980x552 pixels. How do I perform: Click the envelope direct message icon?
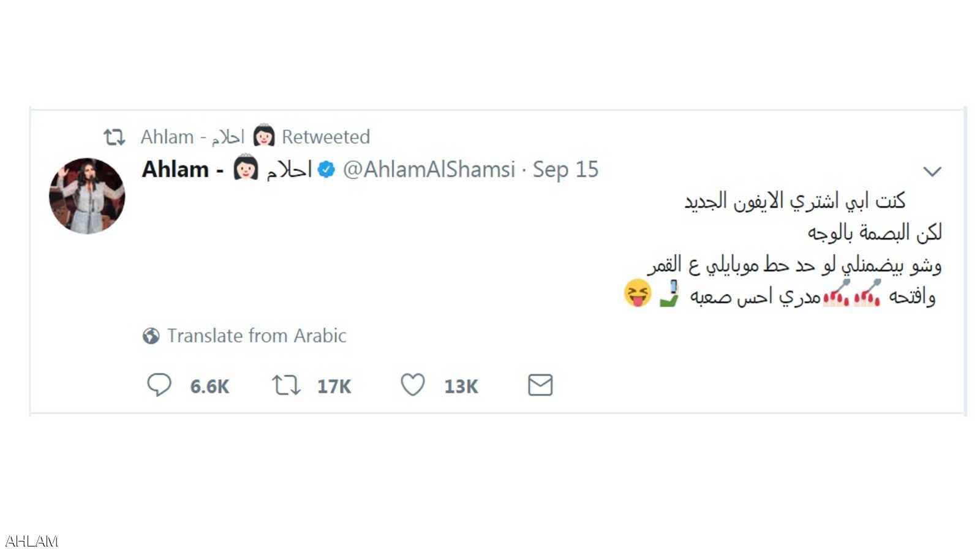pos(540,385)
